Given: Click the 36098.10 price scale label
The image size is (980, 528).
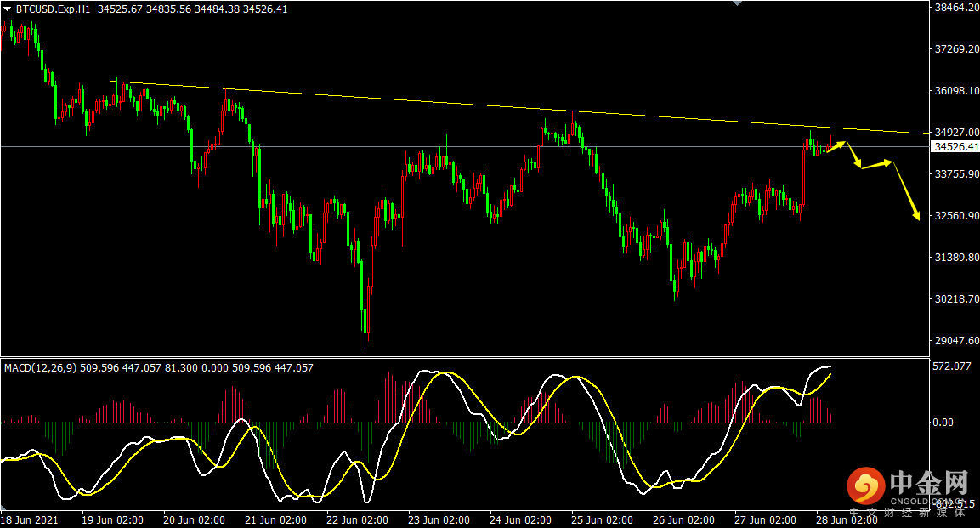Looking at the screenshot, I should (956, 91).
